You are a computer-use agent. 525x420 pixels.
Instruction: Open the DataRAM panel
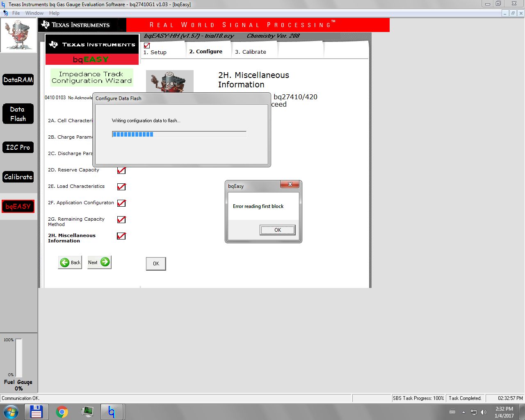pos(18,80)
